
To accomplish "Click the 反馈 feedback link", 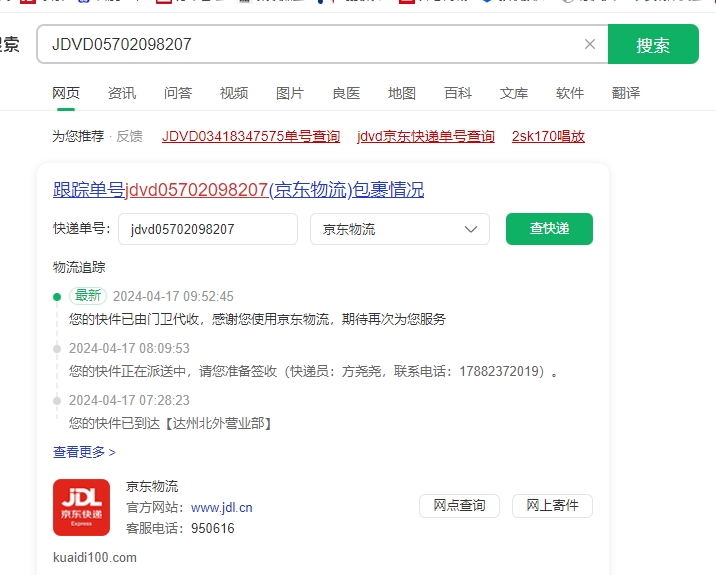I will pyautogui.click(x=129, y=136).
